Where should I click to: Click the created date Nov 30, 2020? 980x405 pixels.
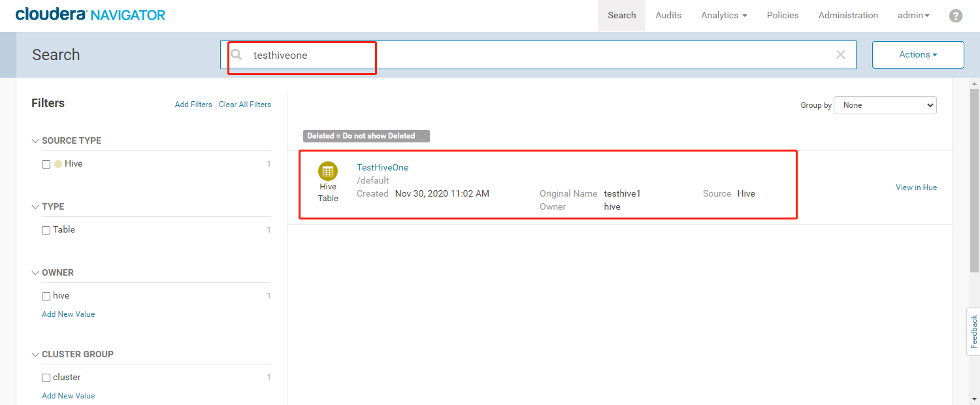tap(442, 194)
